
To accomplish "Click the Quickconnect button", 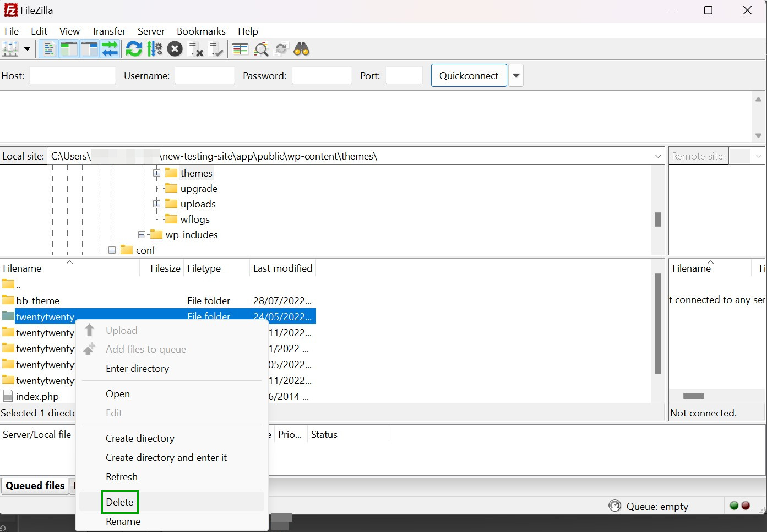I will [469, 75].
